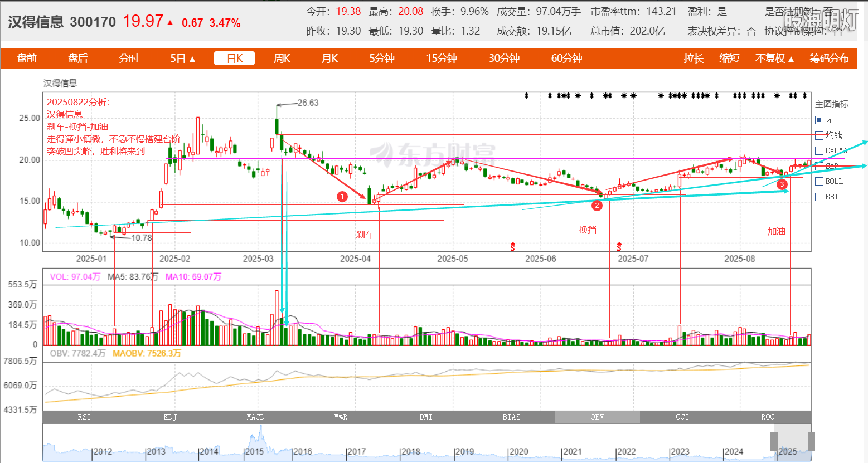
Task: Show the 60分钟 candlestick chart
Action: [567, 59]
